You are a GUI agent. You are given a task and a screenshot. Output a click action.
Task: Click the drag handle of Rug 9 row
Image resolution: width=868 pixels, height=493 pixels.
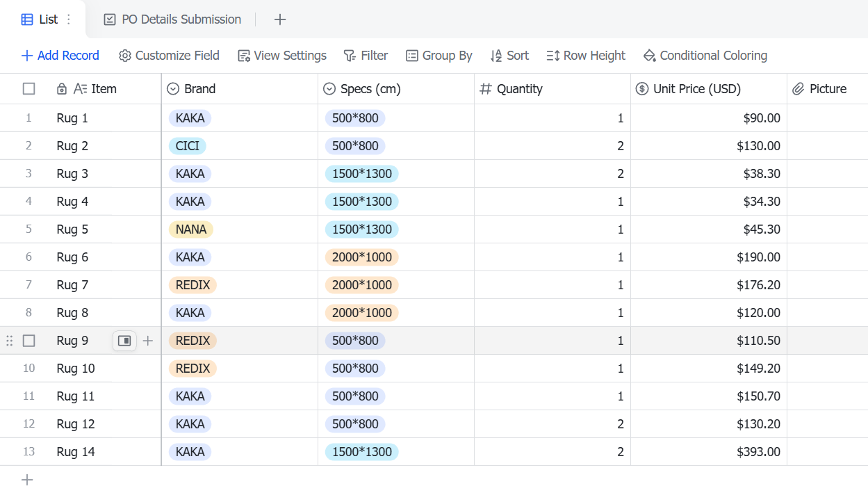[10, 341]
